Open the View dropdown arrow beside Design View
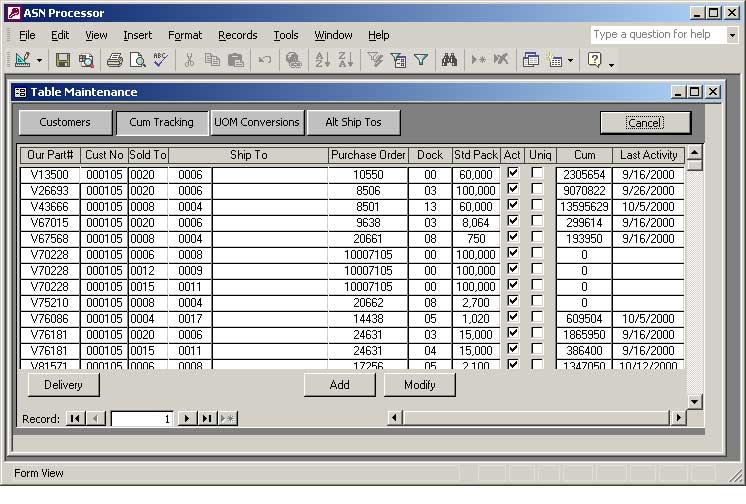The width and height of the screenshot is (746, 504). click(39, 60)
